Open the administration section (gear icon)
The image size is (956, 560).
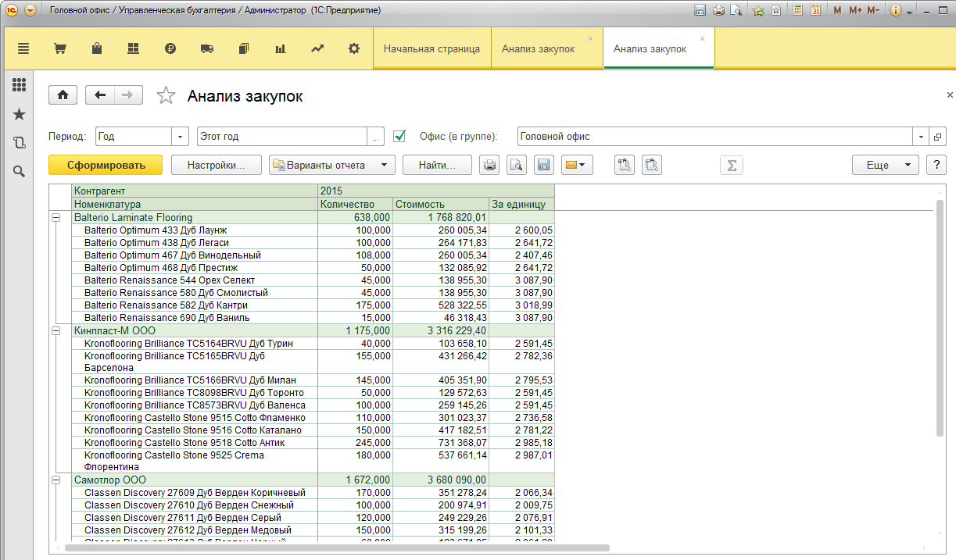[x=354, y=48]
